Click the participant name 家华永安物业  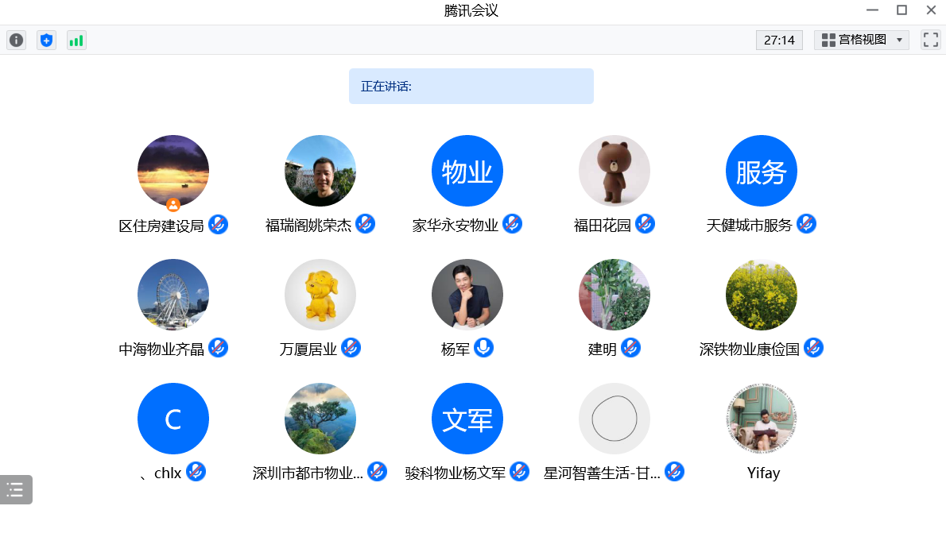pos(456,226)
